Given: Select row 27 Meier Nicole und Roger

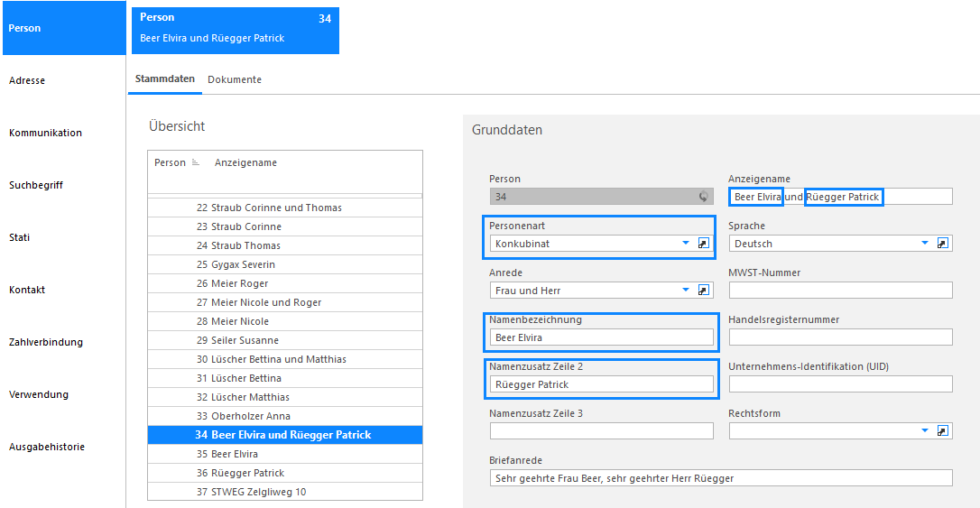Looking at the screenshot, I should point(285,302).
